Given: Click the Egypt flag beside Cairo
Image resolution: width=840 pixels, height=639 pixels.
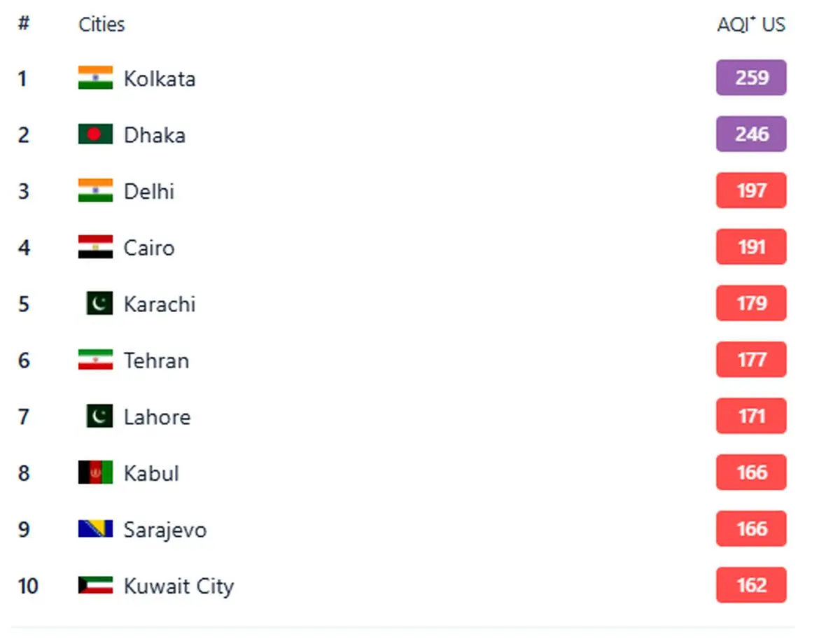Looking at the screenshot, I should pos(95,247).
